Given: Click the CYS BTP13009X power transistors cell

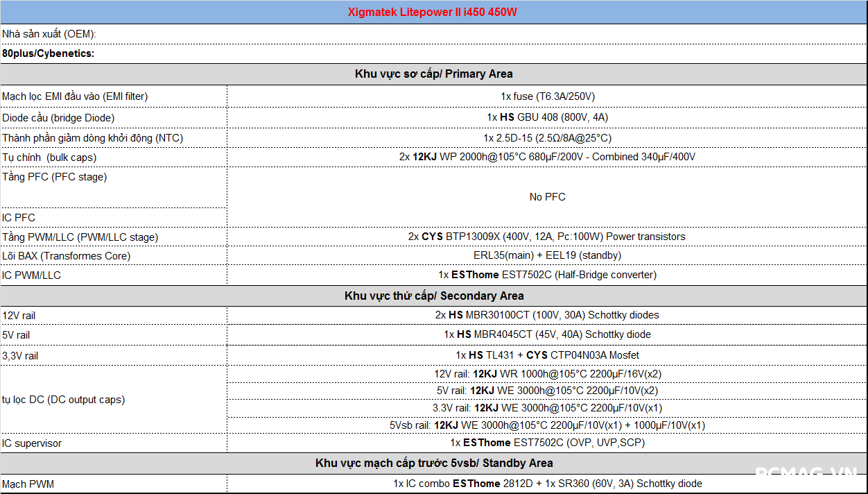Looking at the screenshot, I should coord(547,237).
